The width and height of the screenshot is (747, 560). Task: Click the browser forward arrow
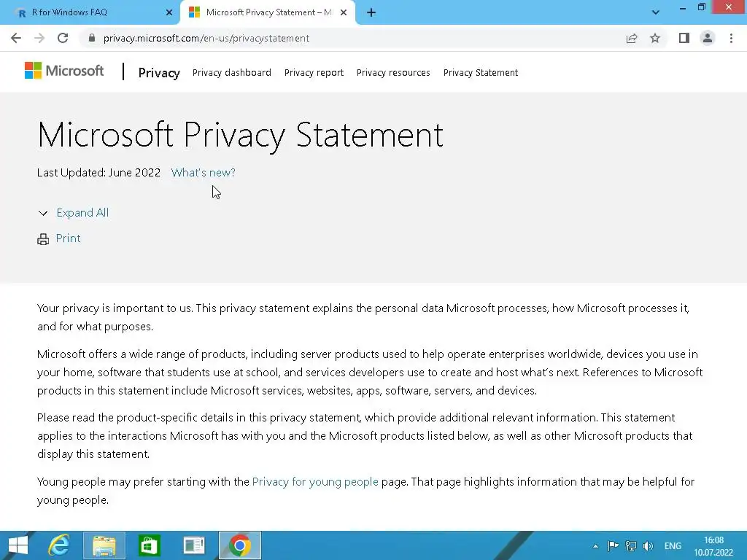39,38
